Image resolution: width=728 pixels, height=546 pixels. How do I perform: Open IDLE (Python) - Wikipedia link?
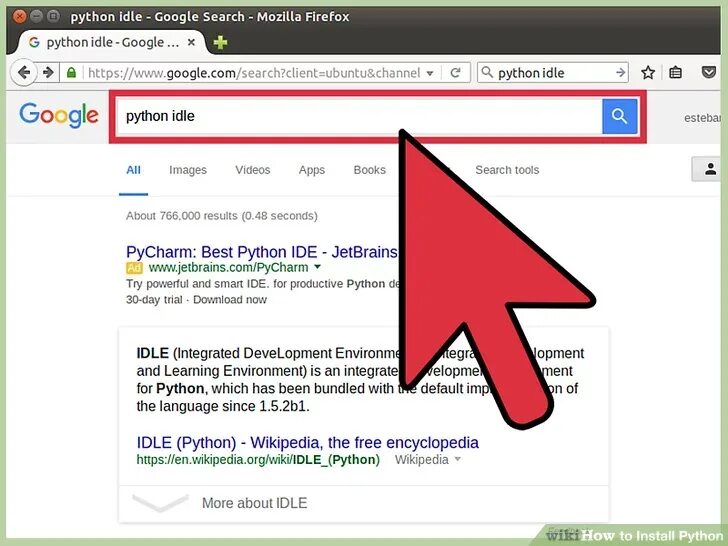pos(307,442)
